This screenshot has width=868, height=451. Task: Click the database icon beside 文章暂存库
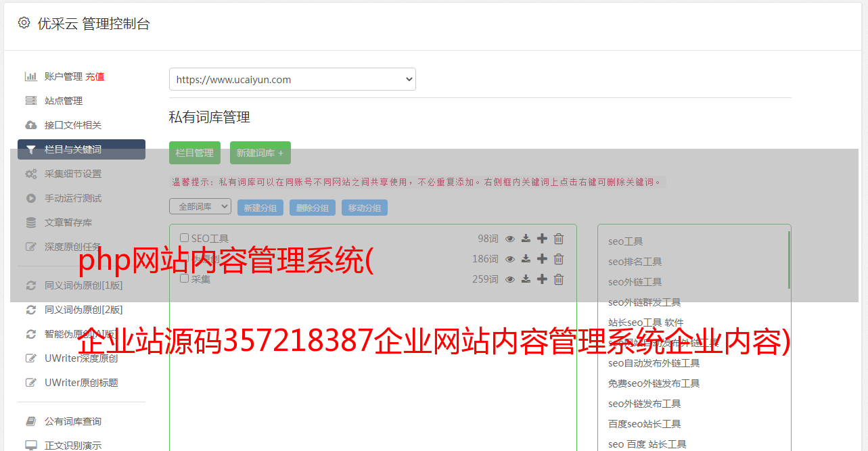[x=30, y=222]
